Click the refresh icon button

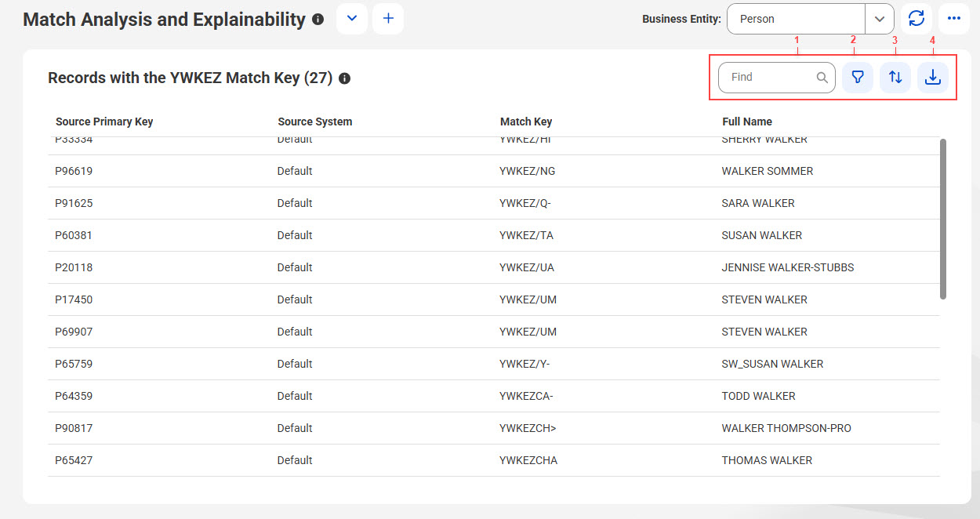(916, 19)
